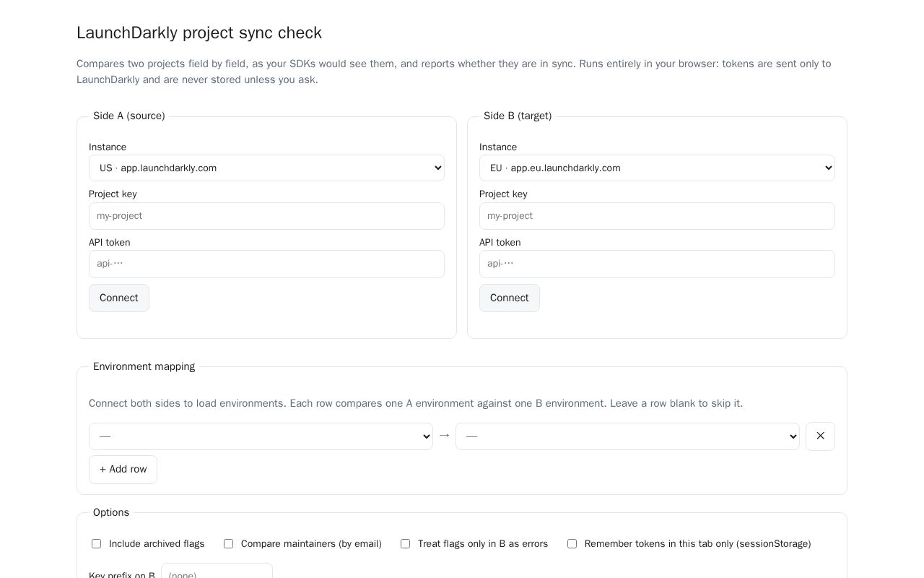Open the source environment dropdown in mapping row

pyautogui.click(x=261, y=436)
